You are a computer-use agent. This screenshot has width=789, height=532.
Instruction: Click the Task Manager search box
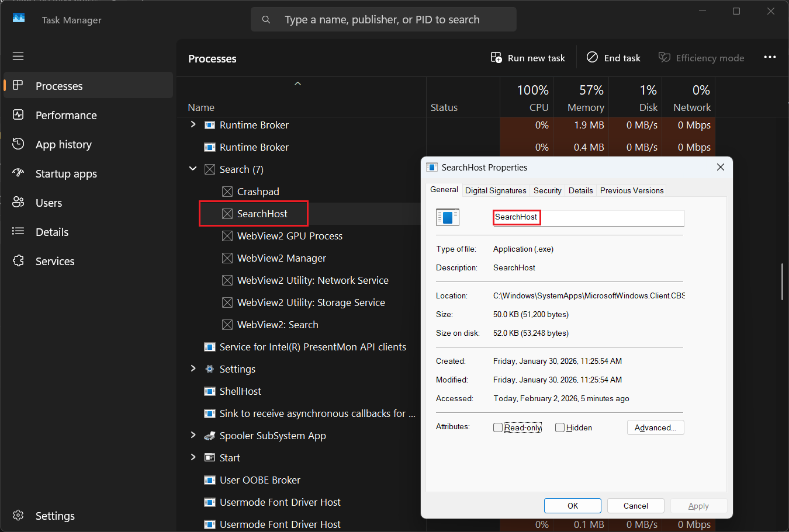[383, 20]
